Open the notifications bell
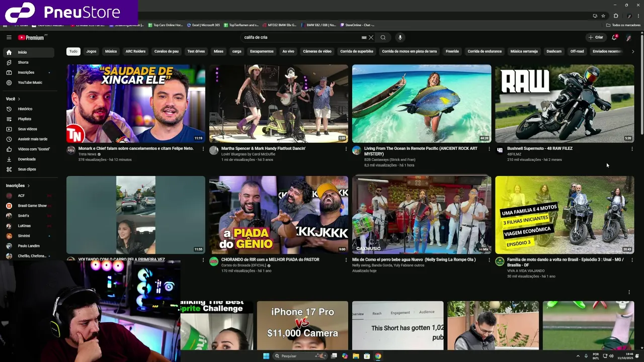 (614, 37)
